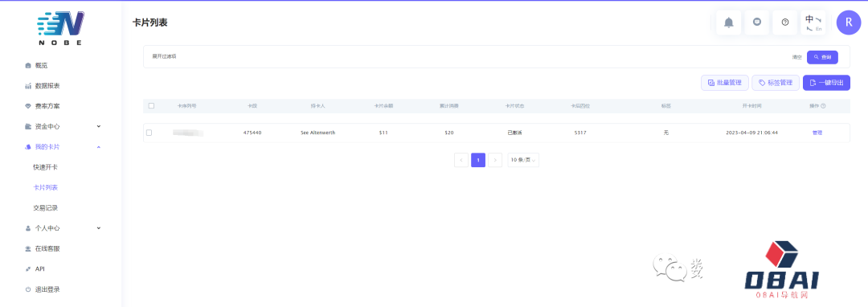Open 快速开卡 submenu item
The image size is (868, 307).
[x=45, y=167]
